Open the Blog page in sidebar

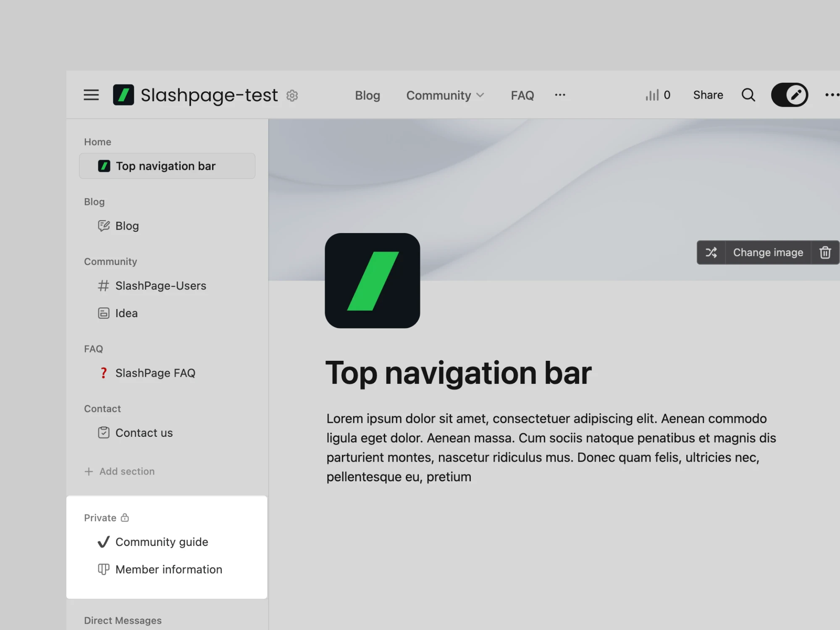point(127,226)
